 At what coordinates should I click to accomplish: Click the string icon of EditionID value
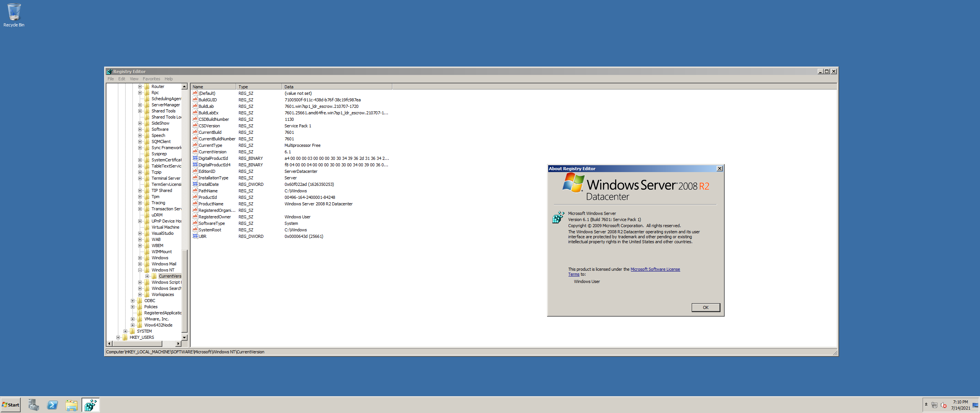195,171
